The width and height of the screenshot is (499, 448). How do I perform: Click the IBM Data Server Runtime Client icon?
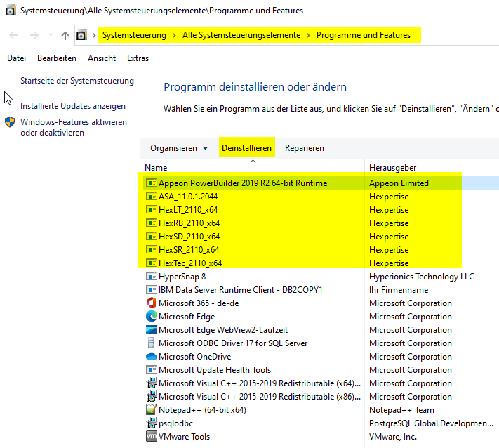(151, 289)
